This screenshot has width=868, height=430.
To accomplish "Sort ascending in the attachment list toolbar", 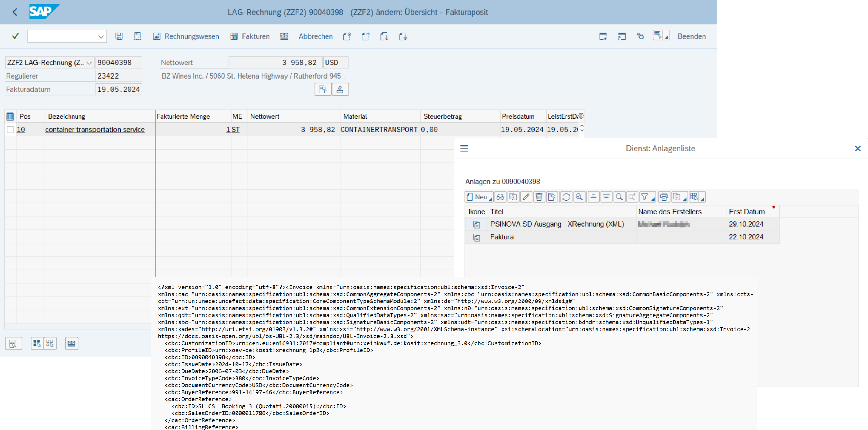I will click(x=593, y=197).
